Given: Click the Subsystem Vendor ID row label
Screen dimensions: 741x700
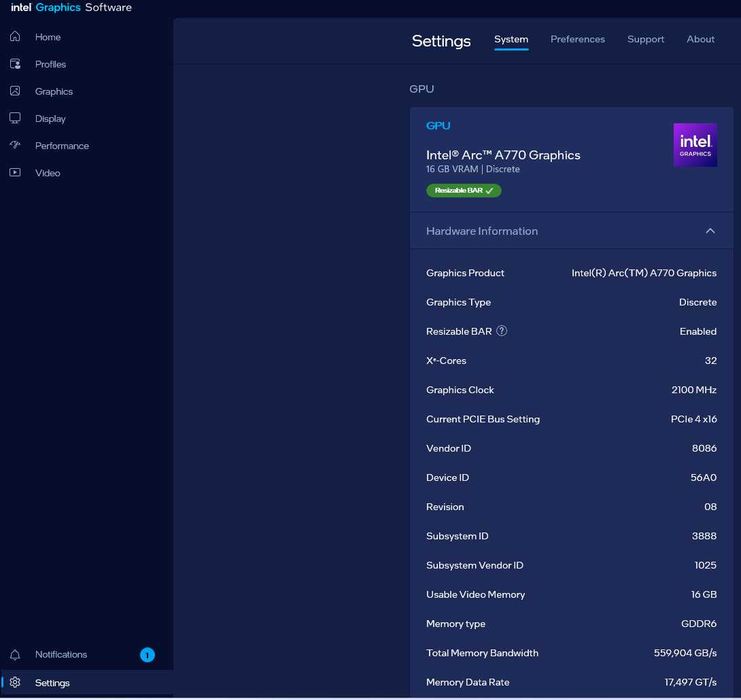Looking at the screenshot, I should click(x=475, y=565).
